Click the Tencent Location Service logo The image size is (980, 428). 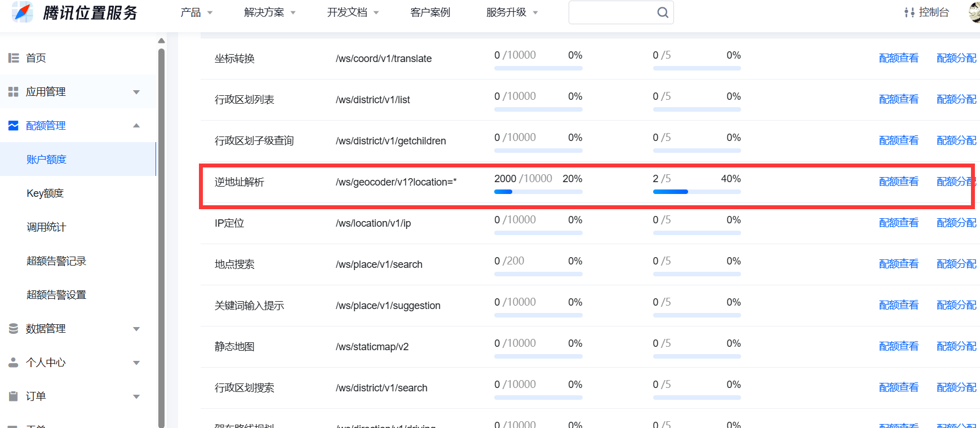(x=75, y=12)
